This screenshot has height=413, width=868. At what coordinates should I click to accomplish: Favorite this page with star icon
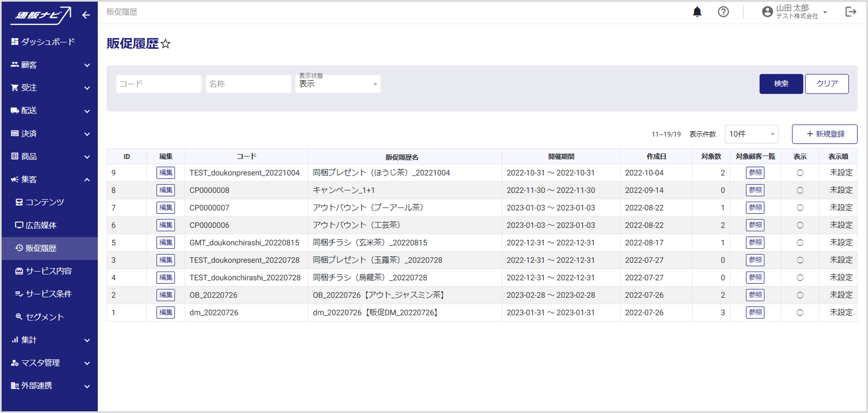166,44
